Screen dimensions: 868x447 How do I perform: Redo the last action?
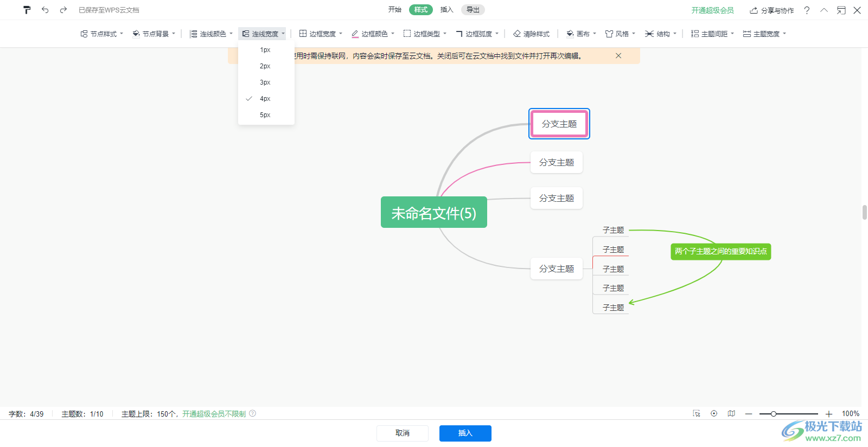(x=63, y=10)
